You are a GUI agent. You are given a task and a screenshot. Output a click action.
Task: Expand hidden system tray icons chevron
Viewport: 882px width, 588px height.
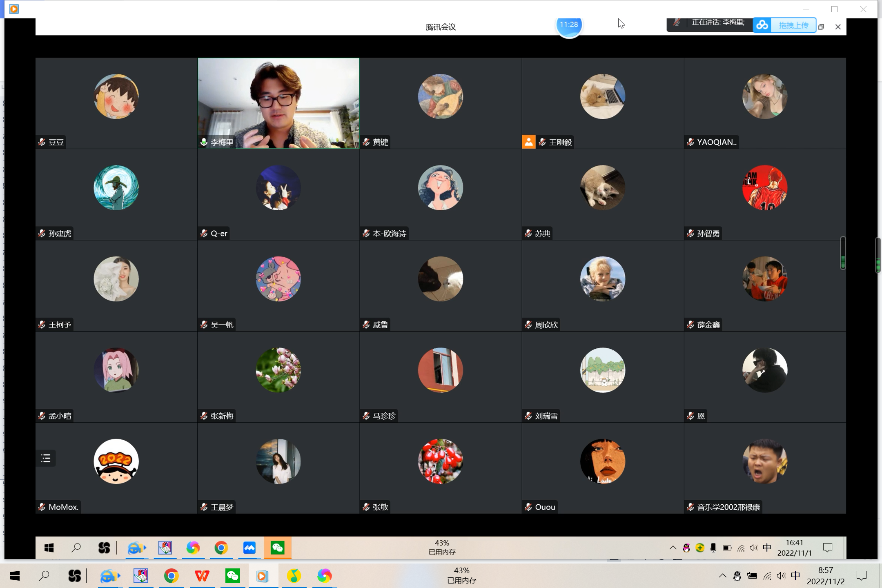722,576
